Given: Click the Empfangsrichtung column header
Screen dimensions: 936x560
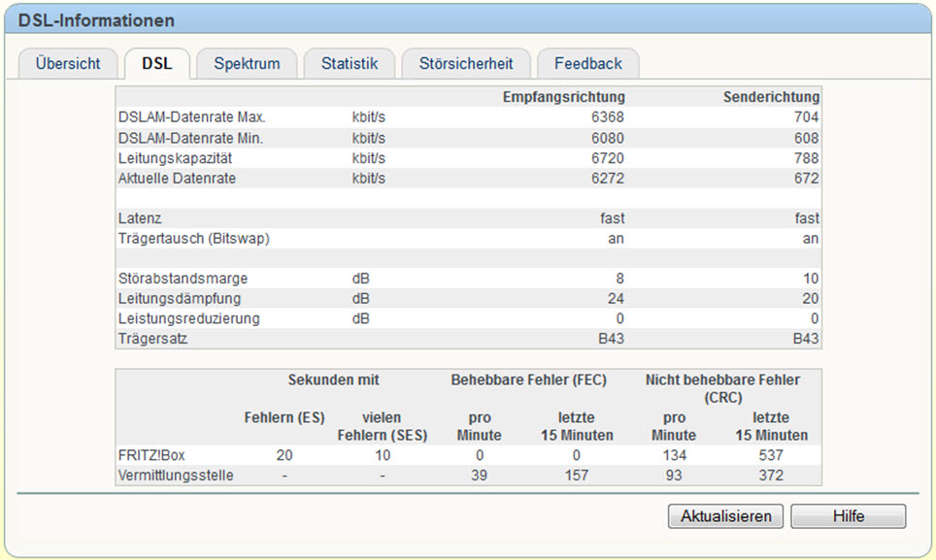Looking at the screenshot, I should click(x=563, y=97).
